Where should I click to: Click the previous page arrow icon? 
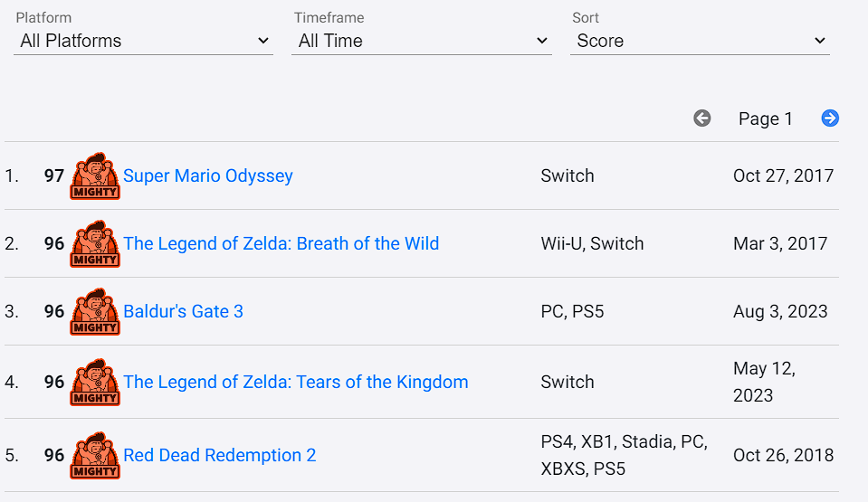702,118
